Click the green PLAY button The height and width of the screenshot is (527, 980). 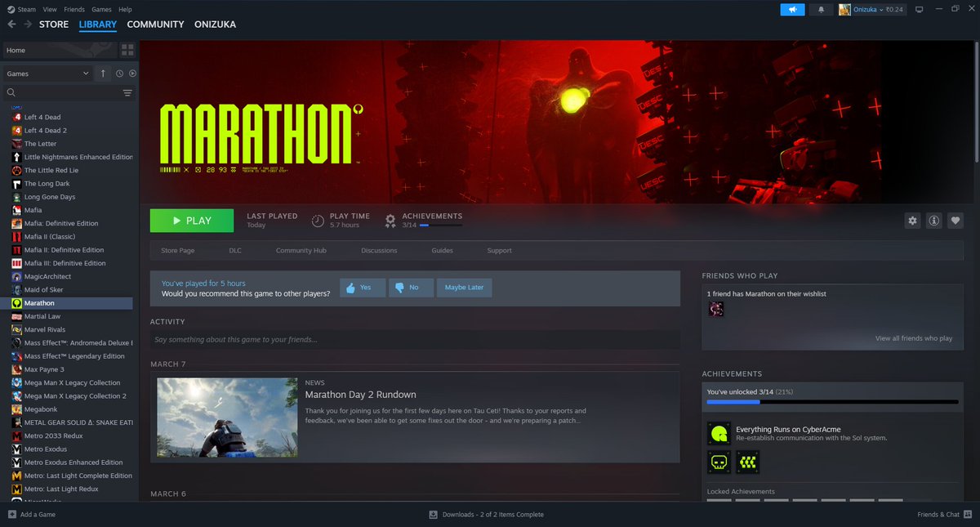(192, 221)
